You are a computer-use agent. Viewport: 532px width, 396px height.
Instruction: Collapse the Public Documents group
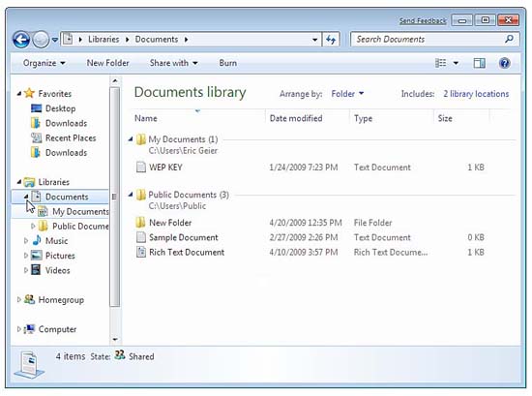coord(131,195)
